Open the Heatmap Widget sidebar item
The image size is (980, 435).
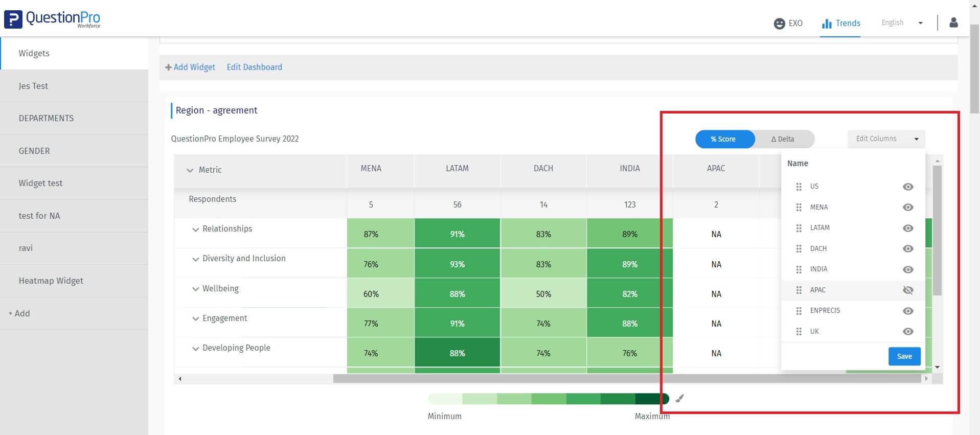(51, 281)
